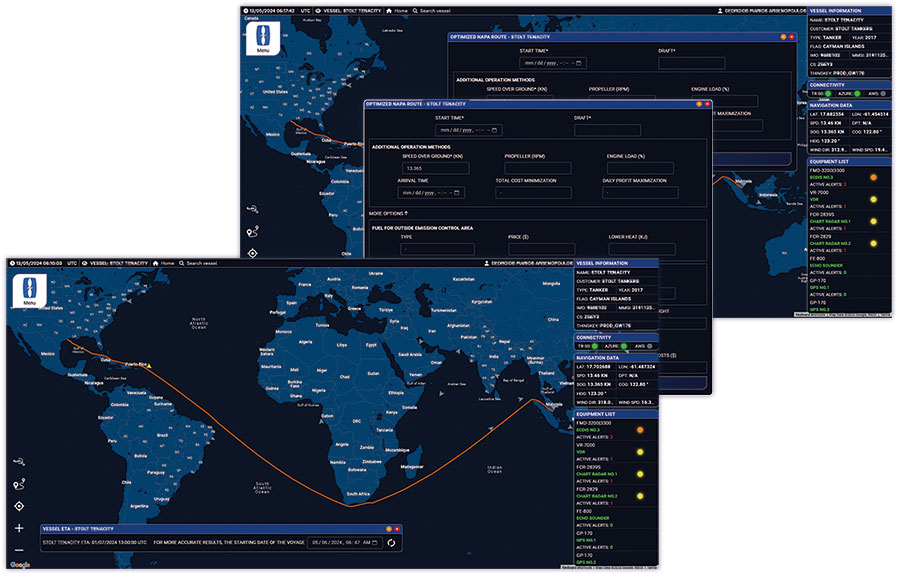This screenshot has width=900, height=573.
Task: Close front Optimized NAPA Route dialog
Action: tap(707, 104)
